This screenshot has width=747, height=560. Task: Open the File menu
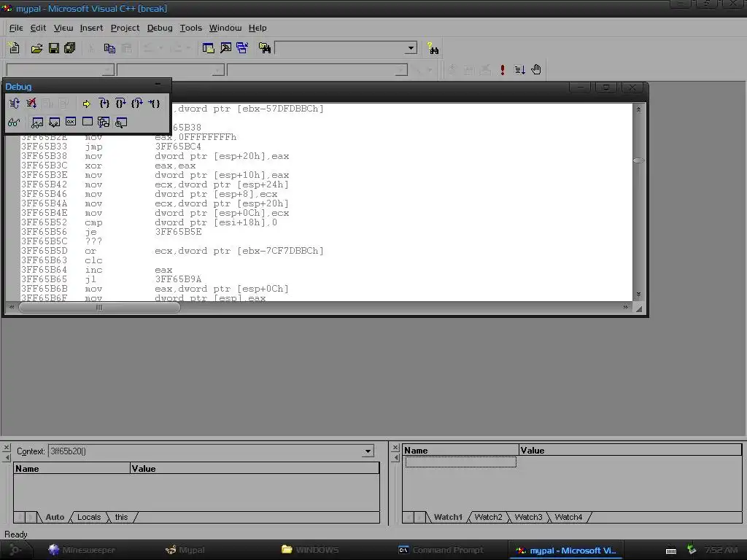pos(16,28)
